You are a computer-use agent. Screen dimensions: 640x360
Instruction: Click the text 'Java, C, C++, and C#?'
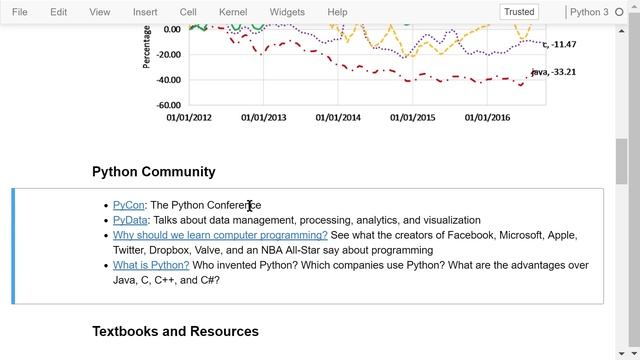(166, 280)
